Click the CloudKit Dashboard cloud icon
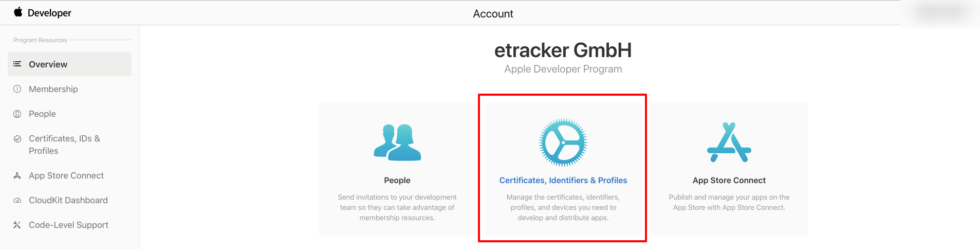The image size is (980, 249). (17, 200)
